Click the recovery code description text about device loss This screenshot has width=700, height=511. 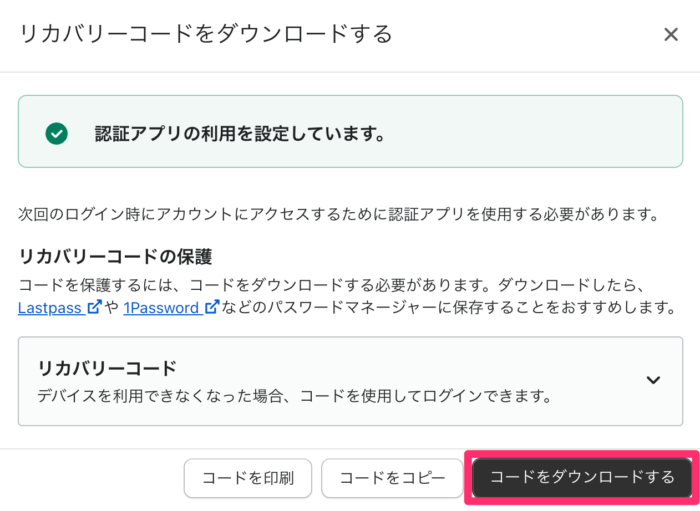click(x=294, y=396)
